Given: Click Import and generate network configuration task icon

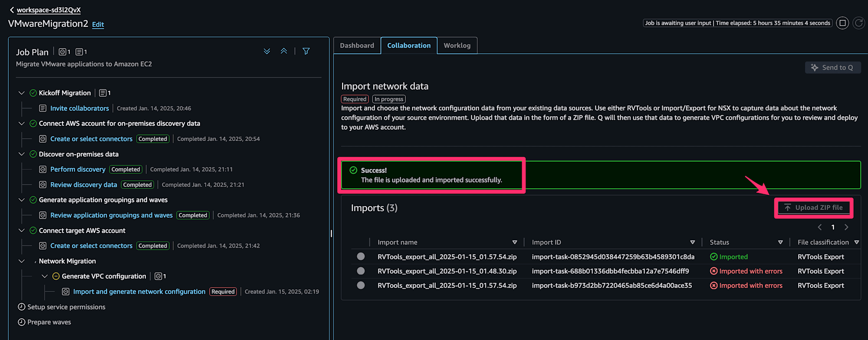Looking at the screenshot, I should 66,292.
